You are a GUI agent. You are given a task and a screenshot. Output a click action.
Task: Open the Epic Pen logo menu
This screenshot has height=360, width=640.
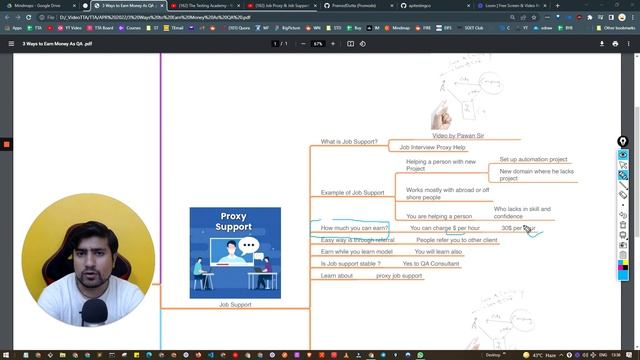622,141
